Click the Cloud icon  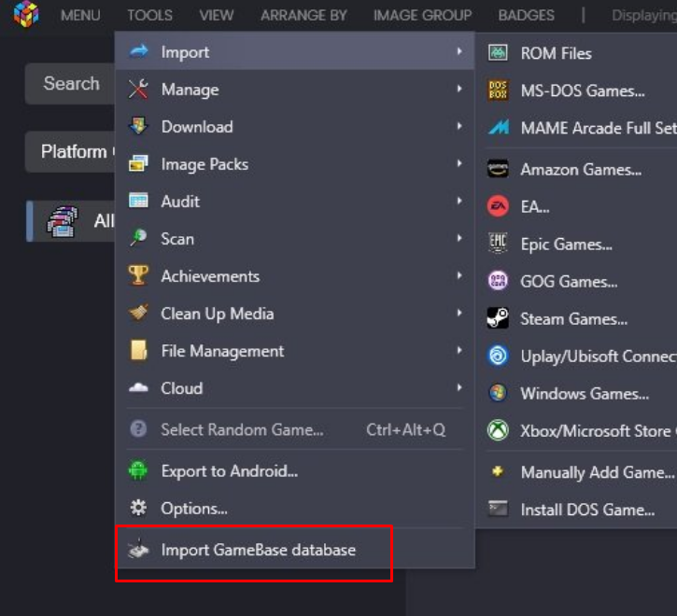tap(138, 387)
